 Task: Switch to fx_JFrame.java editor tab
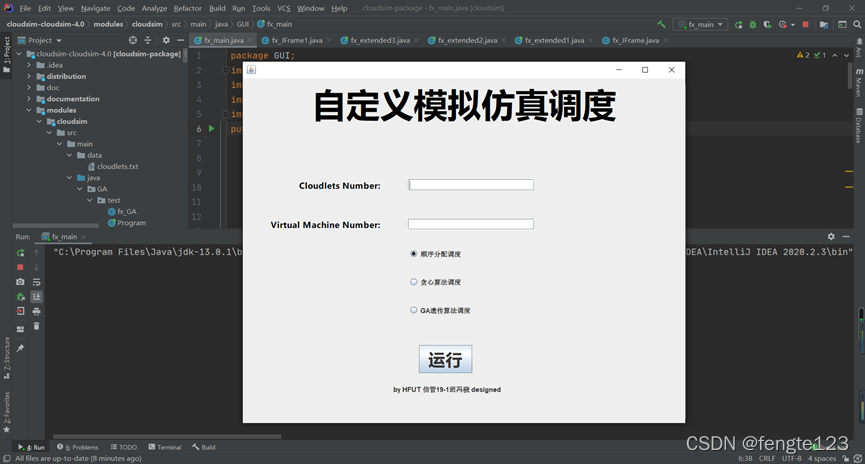click(636, 40)
